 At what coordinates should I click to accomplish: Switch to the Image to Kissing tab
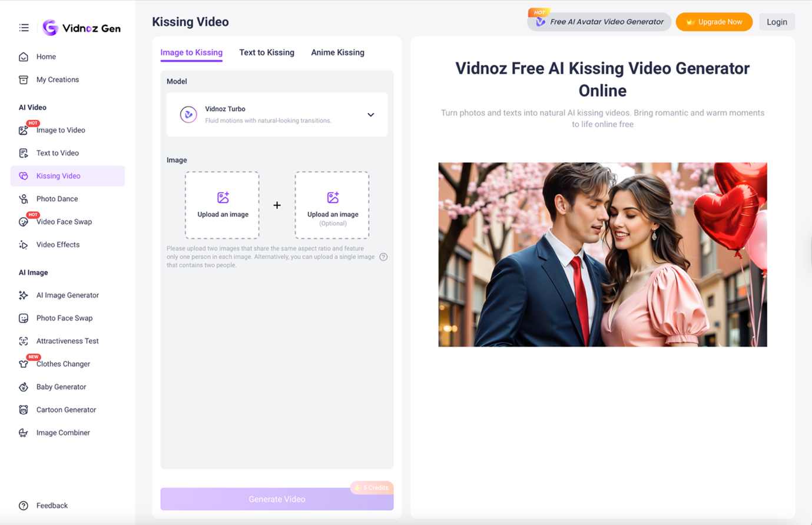pos(191,53)
